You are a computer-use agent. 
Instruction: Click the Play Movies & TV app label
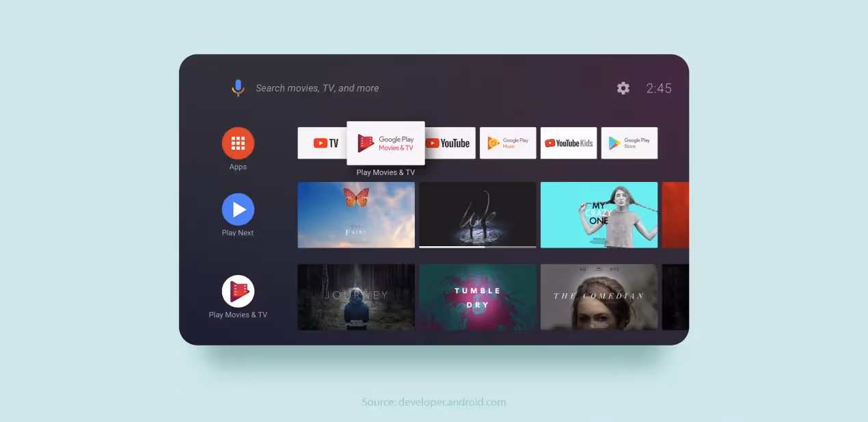(x=385, y=172)
